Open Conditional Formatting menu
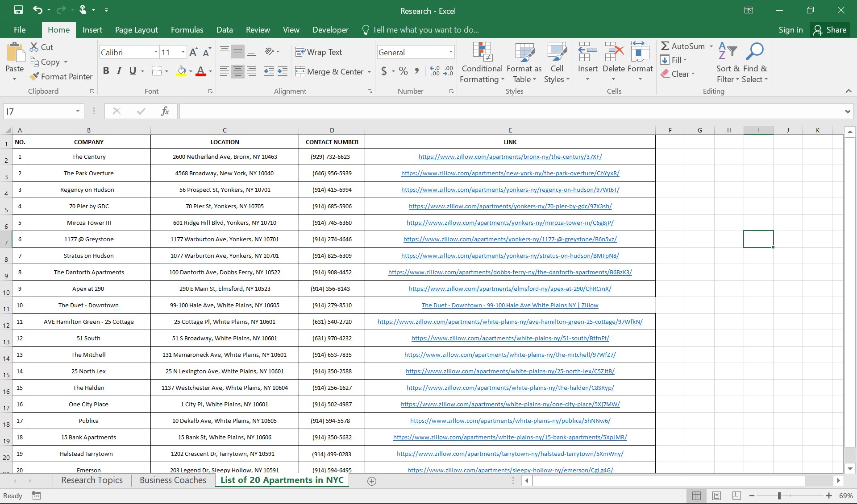Image resolution: width=857 pixels, height=504 pixels. 482,62
